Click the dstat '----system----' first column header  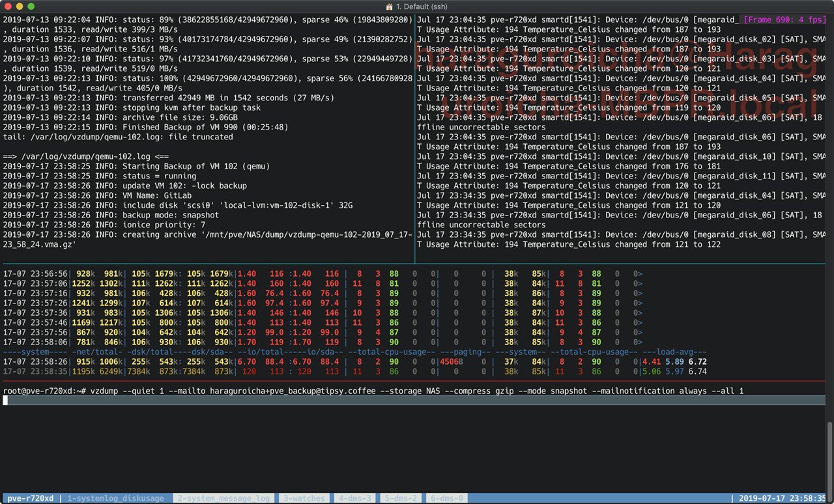35,352
